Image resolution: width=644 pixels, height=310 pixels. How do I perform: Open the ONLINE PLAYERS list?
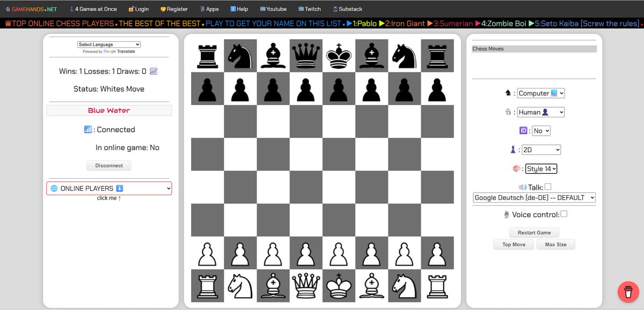pos(109,188)
